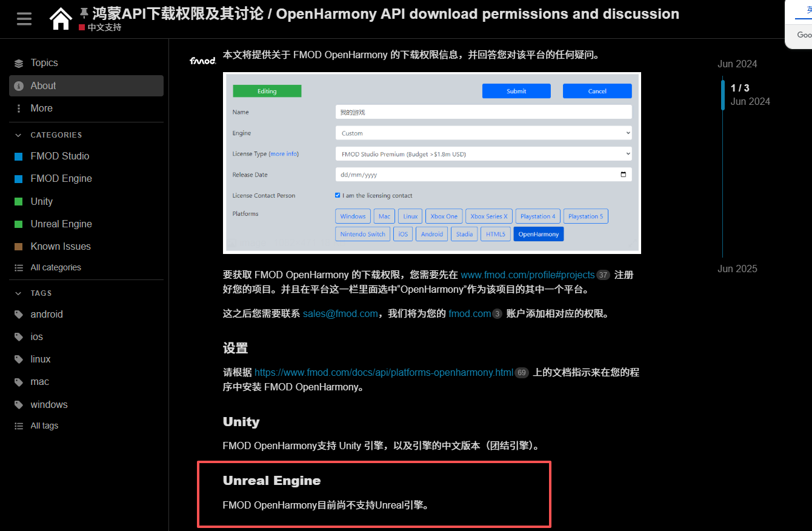Jump to Jun 2025 at timeline bottom
The height and width of the screenshot is (531, 812).
coord(737,269)
